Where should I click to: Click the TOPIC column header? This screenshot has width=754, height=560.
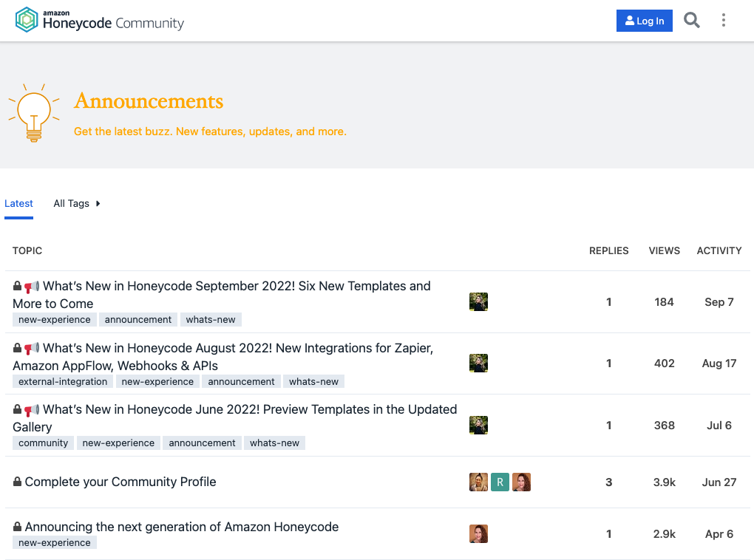tap(27, 250)
